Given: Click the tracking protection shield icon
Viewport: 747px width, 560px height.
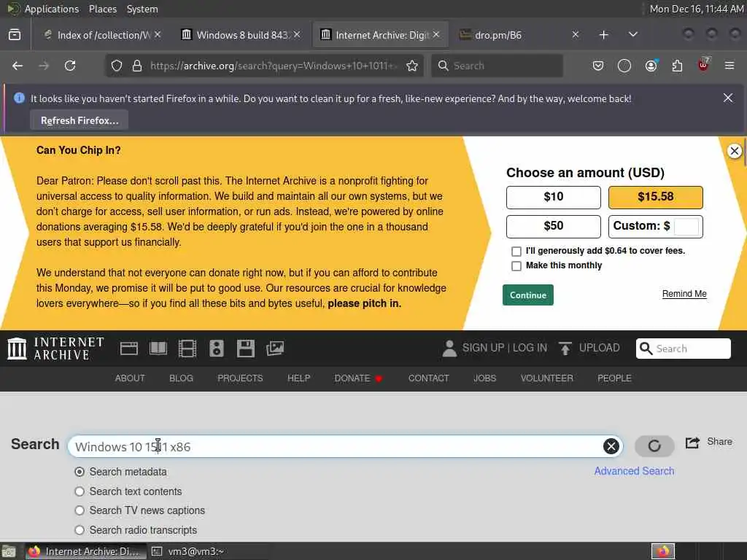Looking at the screenshot, I should point(117,66).
